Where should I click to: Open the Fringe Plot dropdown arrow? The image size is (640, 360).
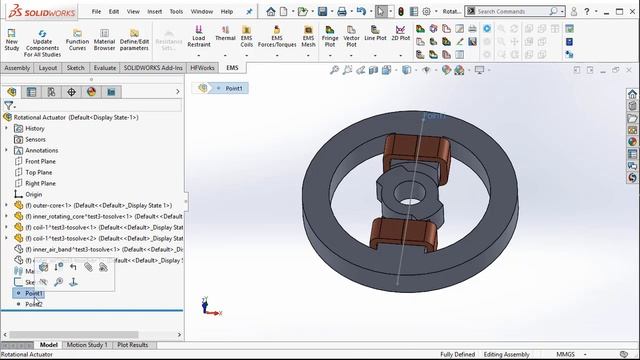click(x=330, y=55)
